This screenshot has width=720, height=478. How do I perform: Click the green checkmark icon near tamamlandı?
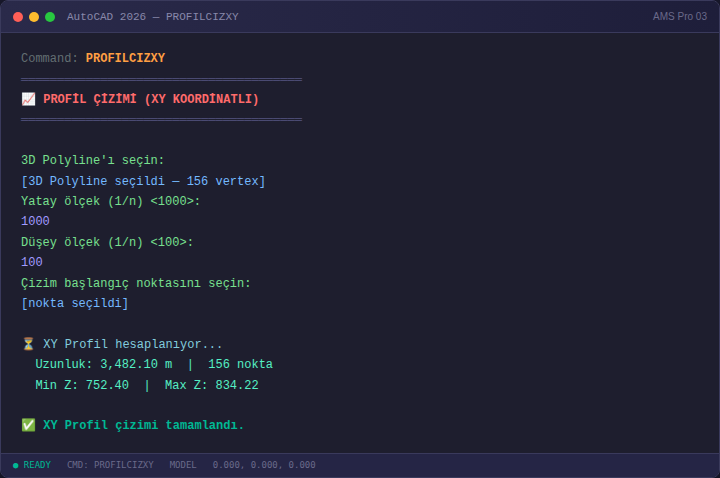tap(28, 425)
